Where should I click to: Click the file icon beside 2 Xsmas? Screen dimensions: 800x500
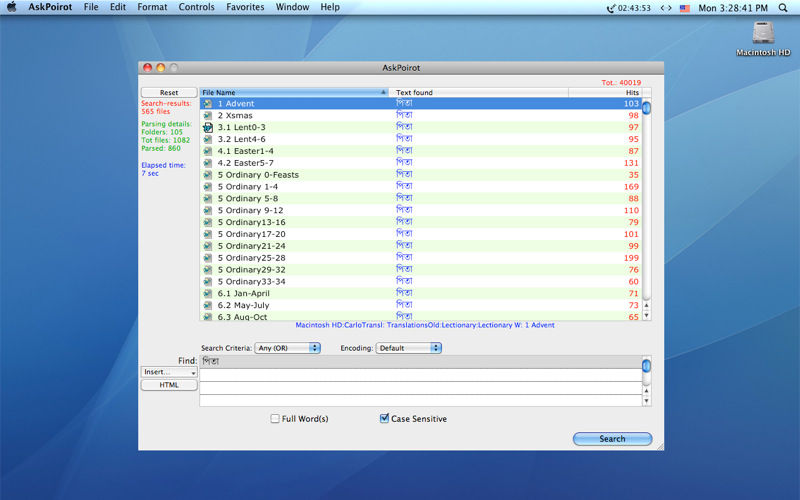pyautogui.click(x=208, y=115)
